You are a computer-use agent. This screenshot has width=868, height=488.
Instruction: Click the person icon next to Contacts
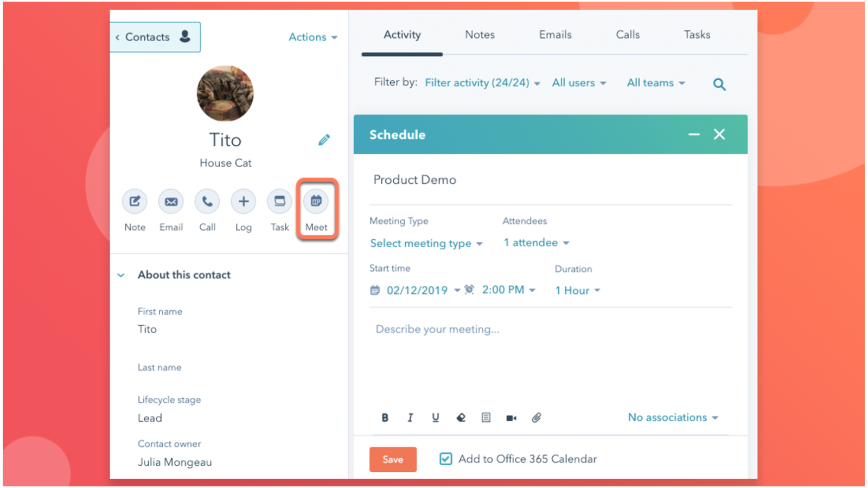coord(185,36)
